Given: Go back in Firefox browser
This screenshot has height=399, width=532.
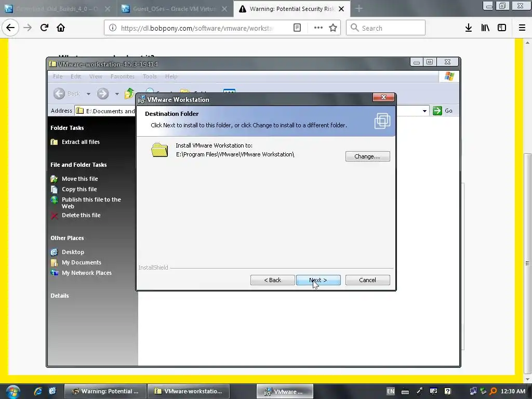Looking at the screenshot, I should pyautogui.click(x=10, y=28).
